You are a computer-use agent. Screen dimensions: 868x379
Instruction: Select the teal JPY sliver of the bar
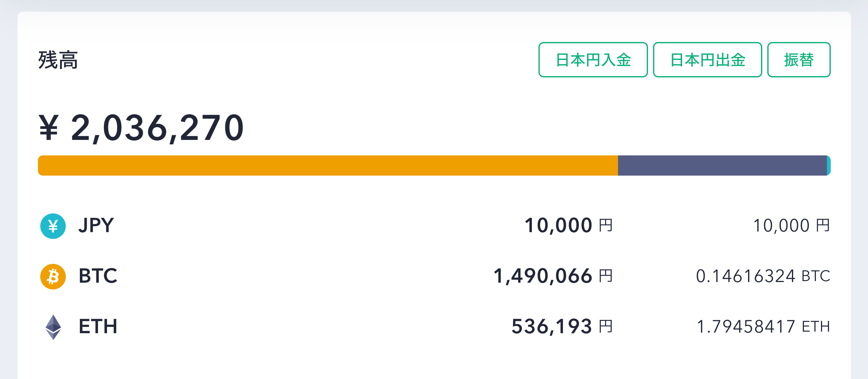(x=829, y=165)
